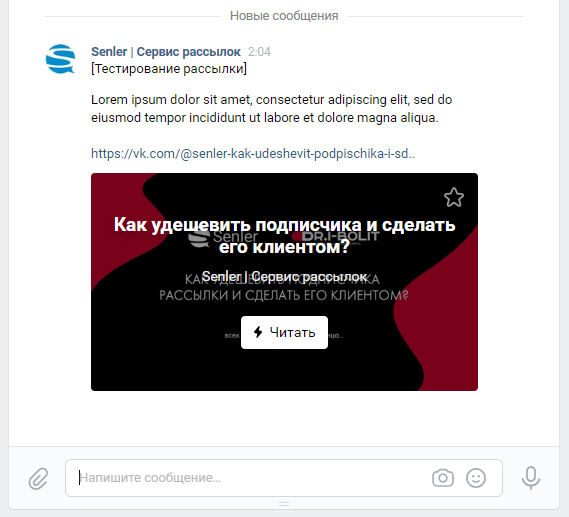Click the Читать button on the article card
The height and width of the screenshot is (517, 569).
click(x=284, y=332)
